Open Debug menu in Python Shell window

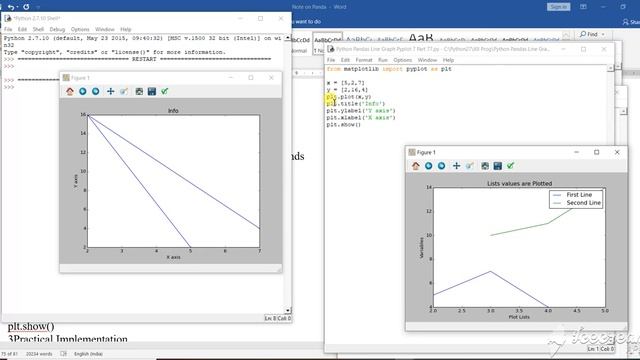57,29
